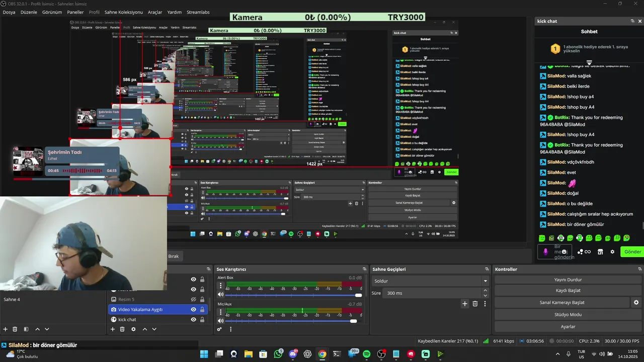The width and height of the screenshot is (644, 362).
Task: Hide the Video Yakalama Aygıtı source
Action: coord(194,310)
